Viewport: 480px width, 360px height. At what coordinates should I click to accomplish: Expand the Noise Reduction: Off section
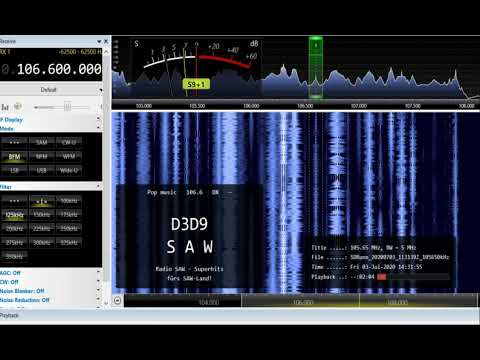[98, 300]
